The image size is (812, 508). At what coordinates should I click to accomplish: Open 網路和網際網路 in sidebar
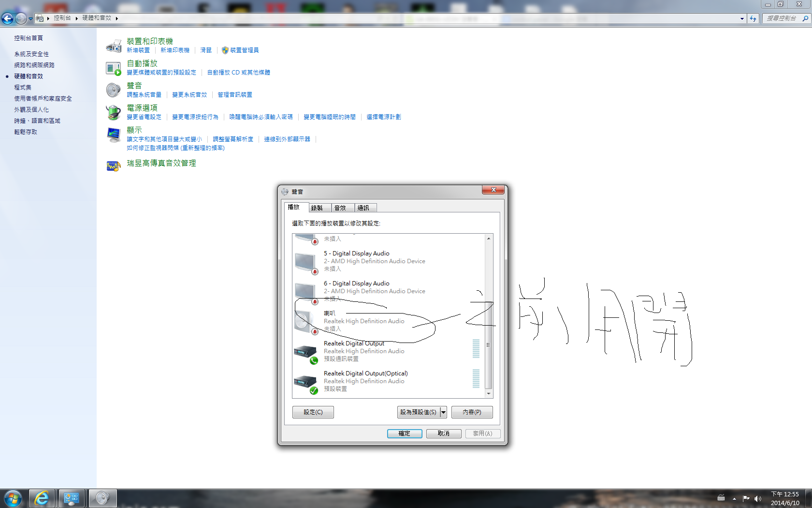click(34, 65)
